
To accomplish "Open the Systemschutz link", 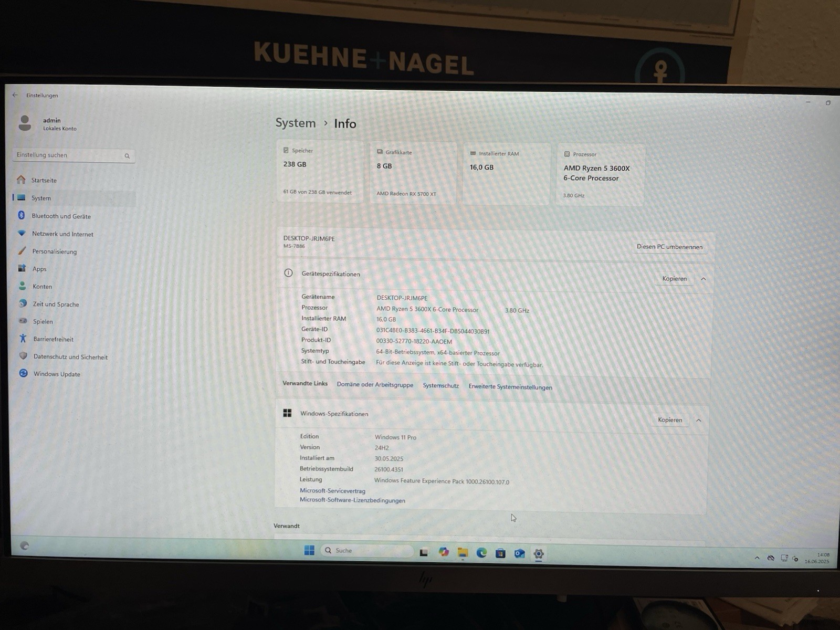I will 440,385.
